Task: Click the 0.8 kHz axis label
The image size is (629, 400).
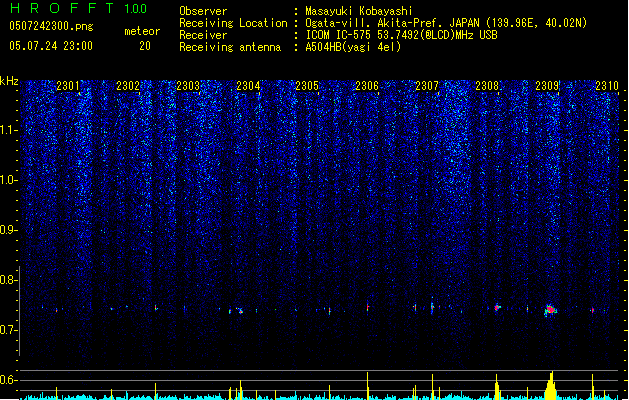Action: pos(9,280)
